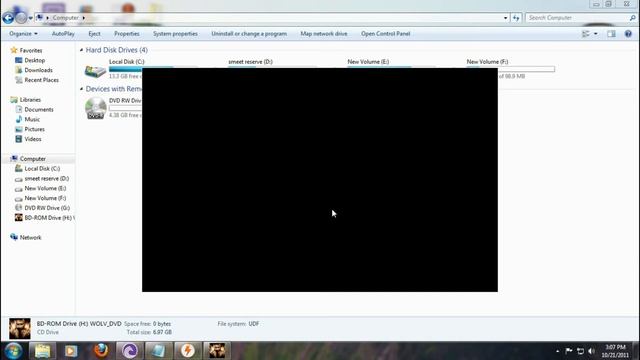Go back with the Back arrow button
Screen dimensions: 640x360
pos(8,18)
